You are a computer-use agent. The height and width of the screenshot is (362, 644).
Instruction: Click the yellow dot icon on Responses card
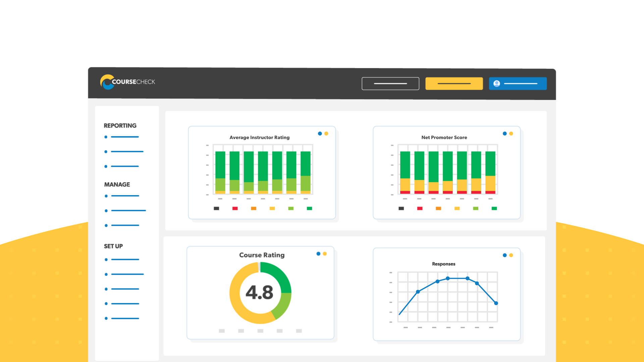point(511,255)
